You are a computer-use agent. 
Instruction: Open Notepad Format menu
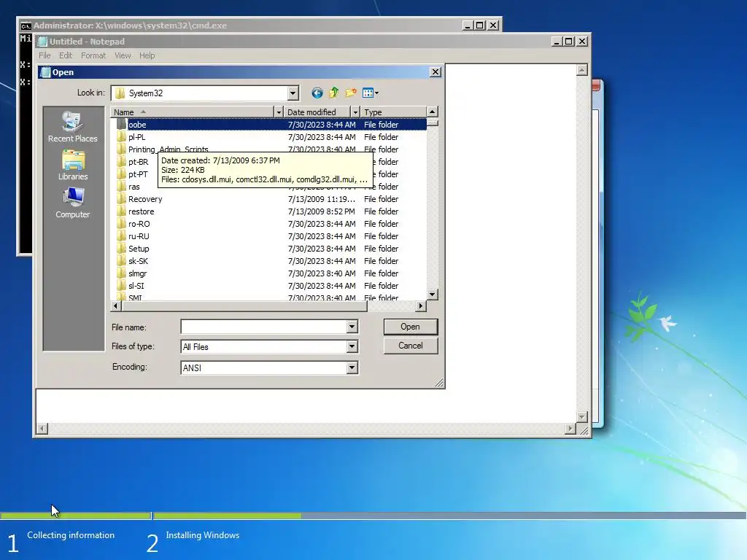click(93, 55)
